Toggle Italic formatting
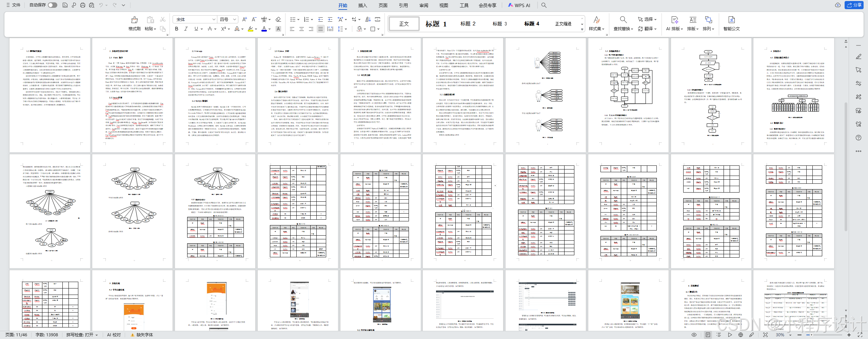Screen dimensions: 868x339 point(186,29)
